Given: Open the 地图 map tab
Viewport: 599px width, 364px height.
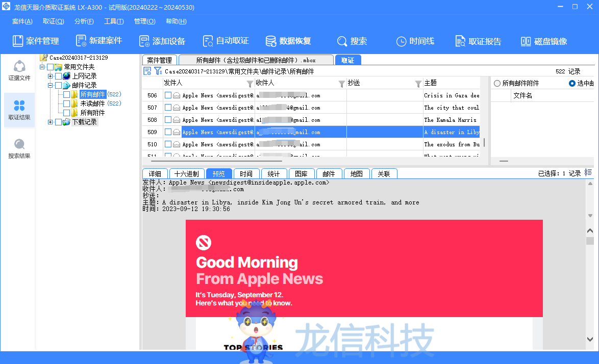Looking at the screenshot, I should point(357,174).
